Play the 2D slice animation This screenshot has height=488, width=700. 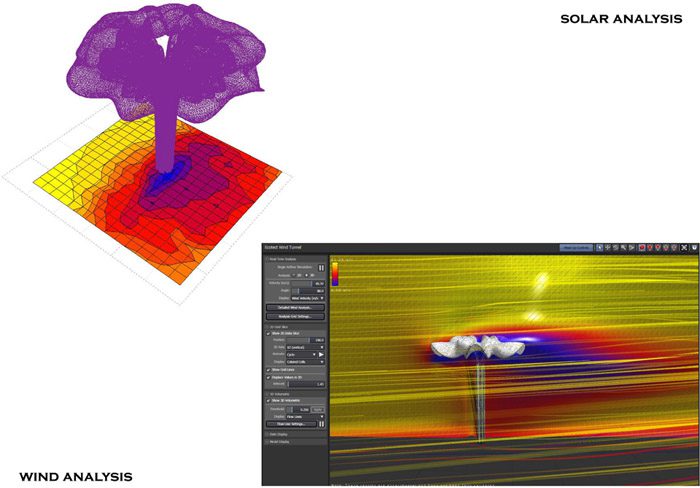click(321, 354)
